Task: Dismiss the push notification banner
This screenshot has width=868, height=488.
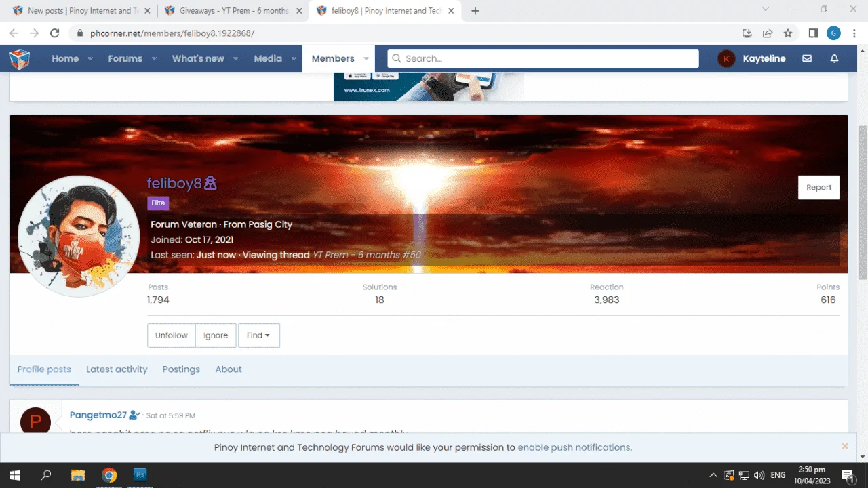Action: (845, 446)
